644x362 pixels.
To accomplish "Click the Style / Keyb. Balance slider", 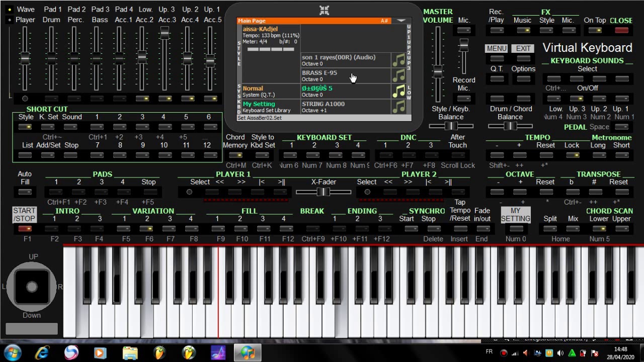I will point(451,126).
